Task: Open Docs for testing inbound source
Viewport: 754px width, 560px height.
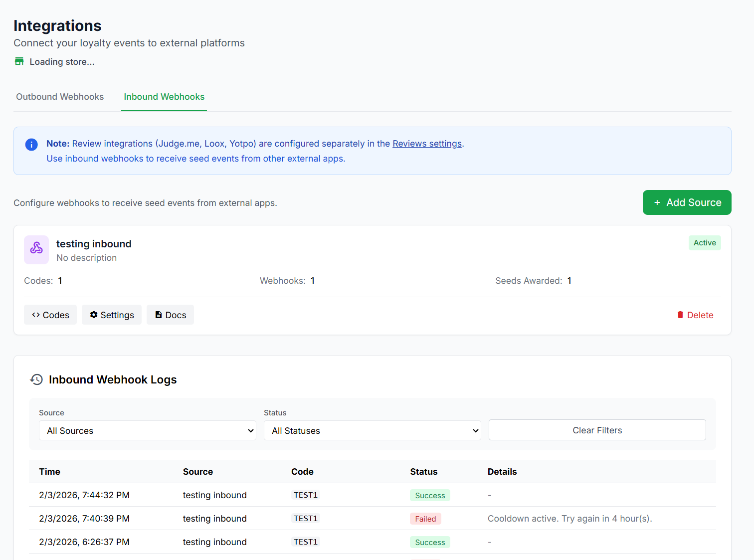Action: [170, 315]
